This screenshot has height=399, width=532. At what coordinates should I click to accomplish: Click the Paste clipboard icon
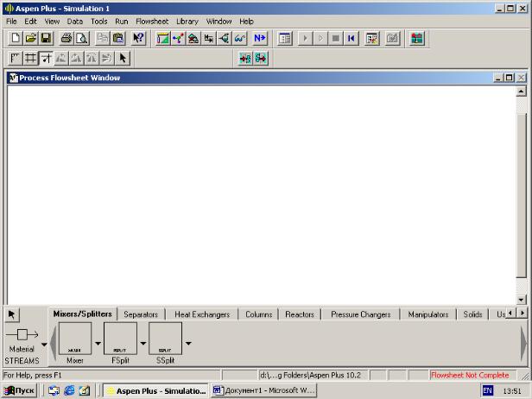tap(118, 38)
